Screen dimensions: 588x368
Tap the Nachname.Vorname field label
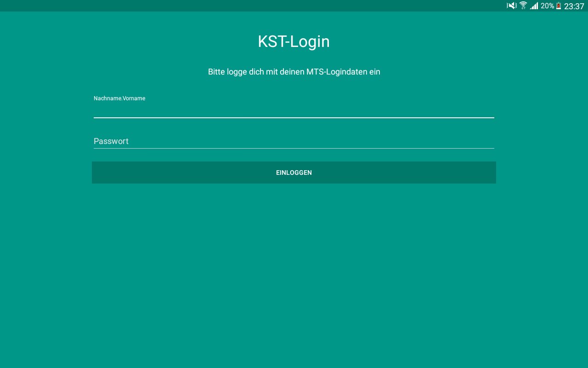pyautogui.click(x=119, y=98)
